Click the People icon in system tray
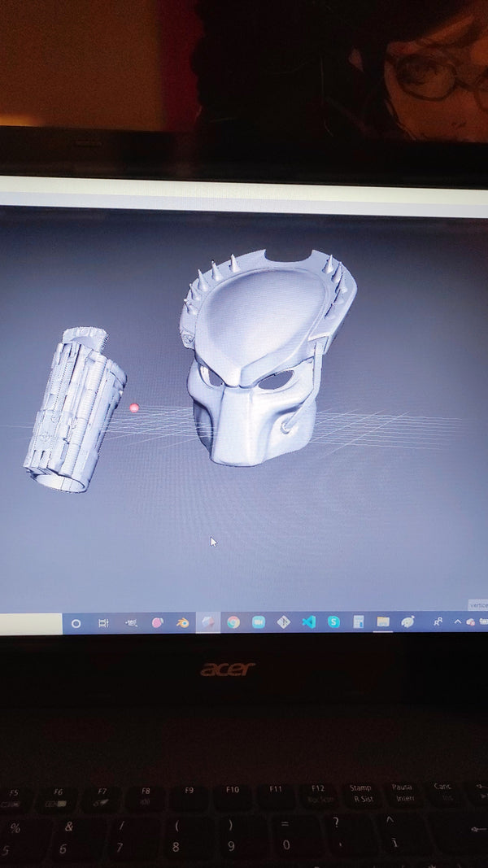This screenshot has height=868, width=488. (438, 622)
